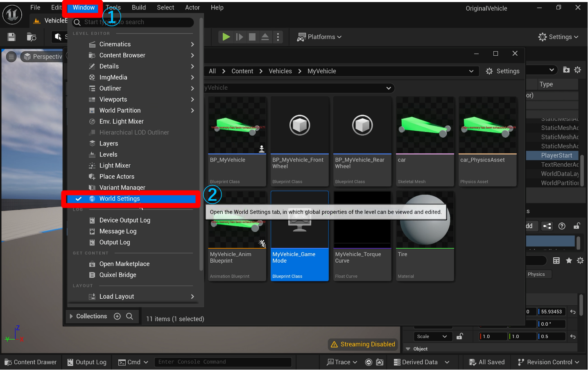Open the Perspective view mode dropdown
The image size is (588, 370).
tap(43, 57)
